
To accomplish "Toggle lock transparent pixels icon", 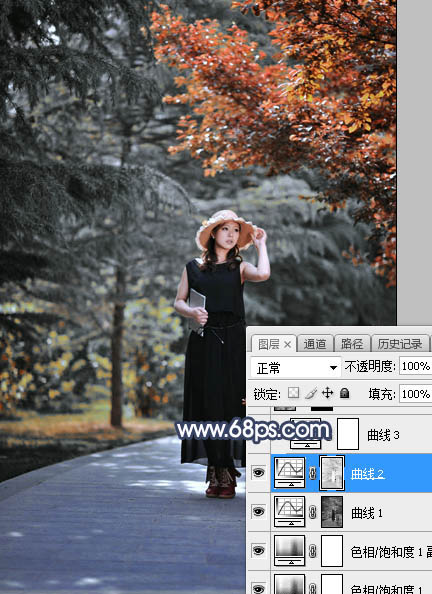I will pyautogui.click(x=293, y=393).
